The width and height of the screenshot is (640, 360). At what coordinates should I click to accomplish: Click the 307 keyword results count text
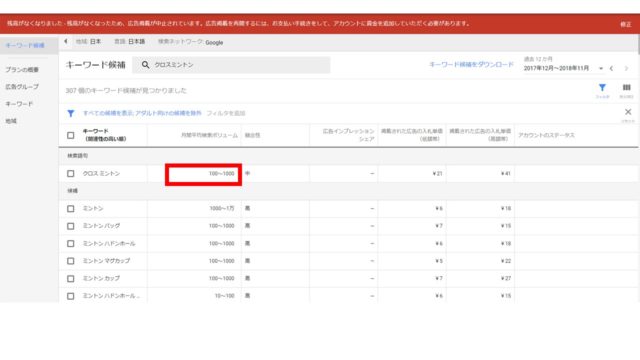pyautogui.click(x=126, y=91)
